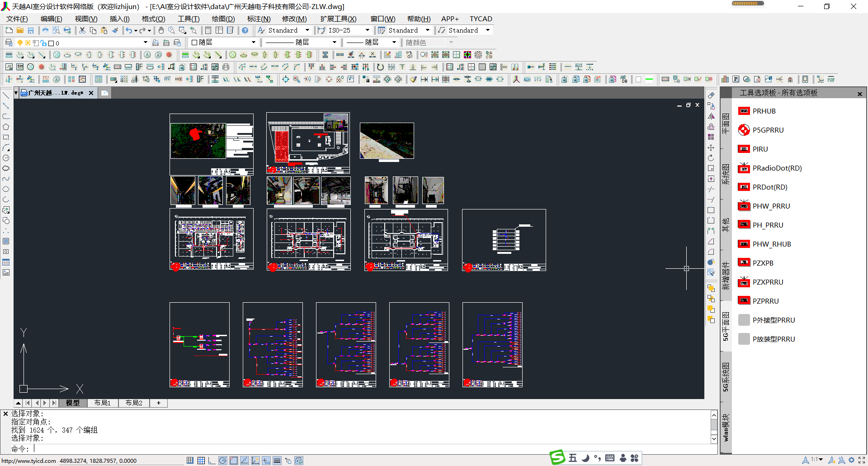The image size is (868, 466).
Task: Click the Print icon in toolbar
Action: click(x=45, y=30)
